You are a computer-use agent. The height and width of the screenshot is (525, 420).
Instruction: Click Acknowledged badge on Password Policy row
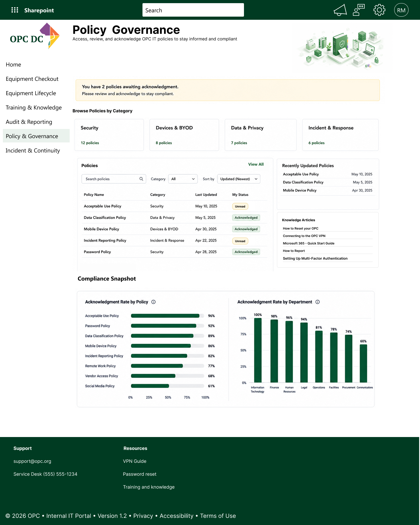(x=246, y=252)
